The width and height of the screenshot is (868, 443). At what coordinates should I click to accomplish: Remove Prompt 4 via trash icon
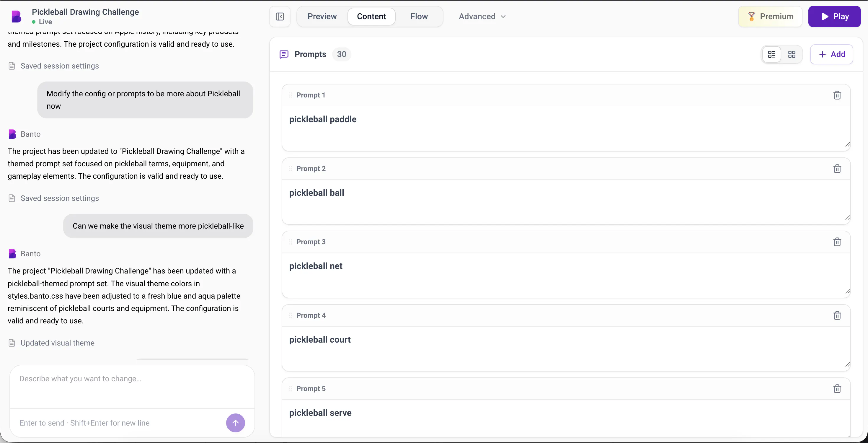tap(837, 315)
